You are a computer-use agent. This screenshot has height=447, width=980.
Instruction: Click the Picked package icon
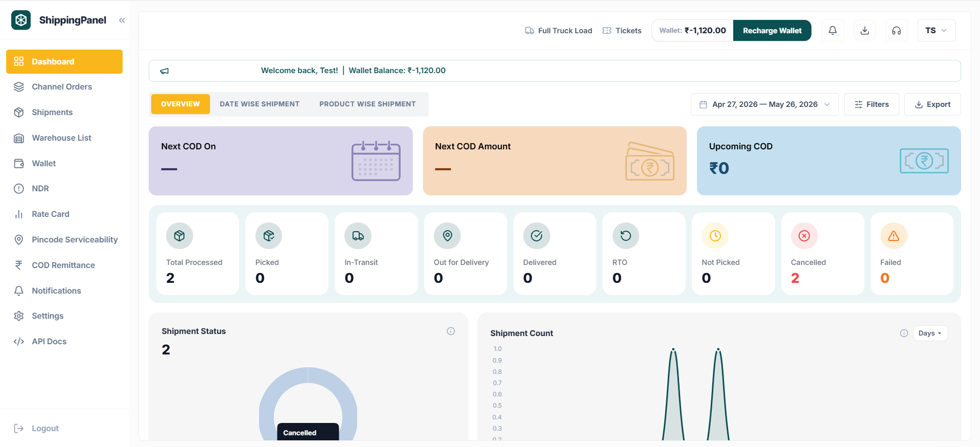point(269,236)
